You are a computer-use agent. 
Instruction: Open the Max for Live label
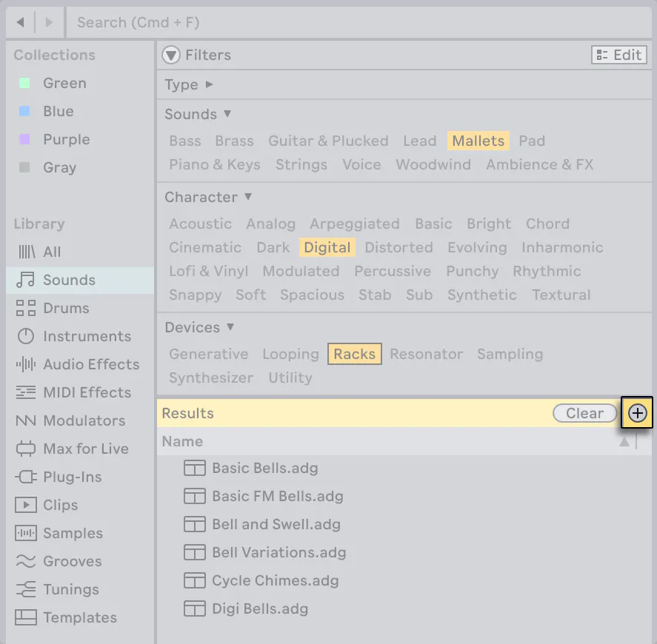86,449
